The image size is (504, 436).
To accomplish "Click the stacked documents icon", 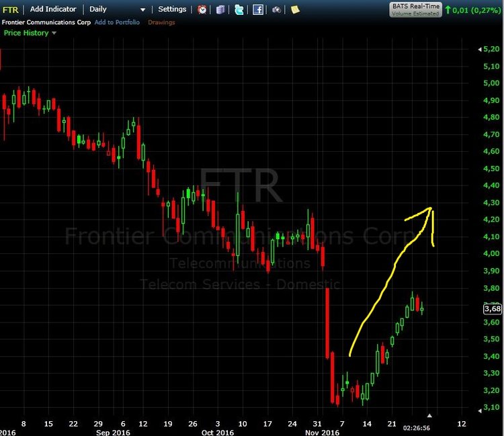I will 220,9.
